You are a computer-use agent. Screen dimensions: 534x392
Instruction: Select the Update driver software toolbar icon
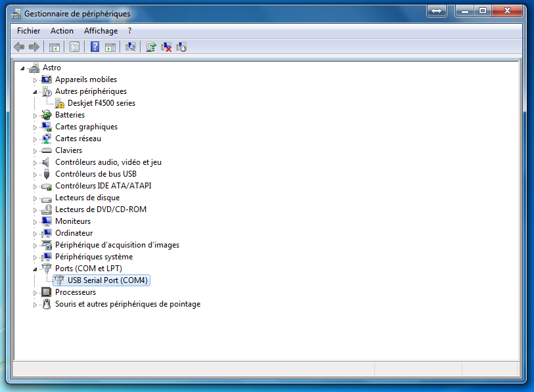pos(150,47)
